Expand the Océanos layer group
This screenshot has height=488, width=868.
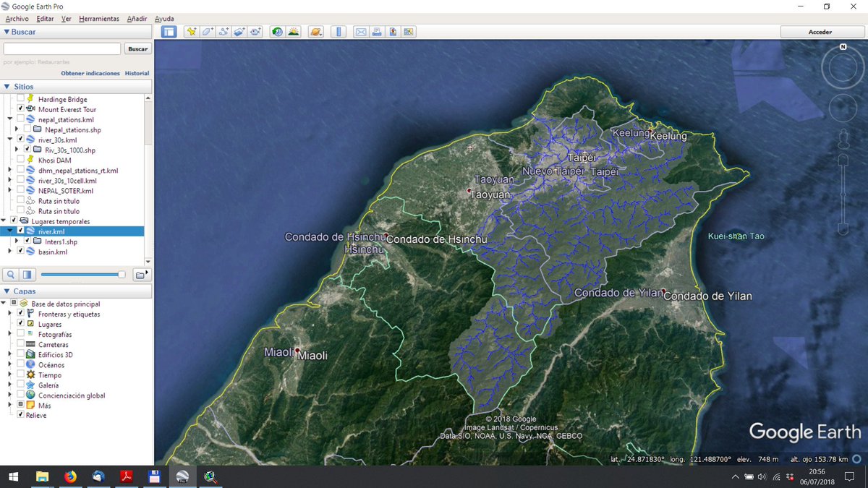click(10, 364)
